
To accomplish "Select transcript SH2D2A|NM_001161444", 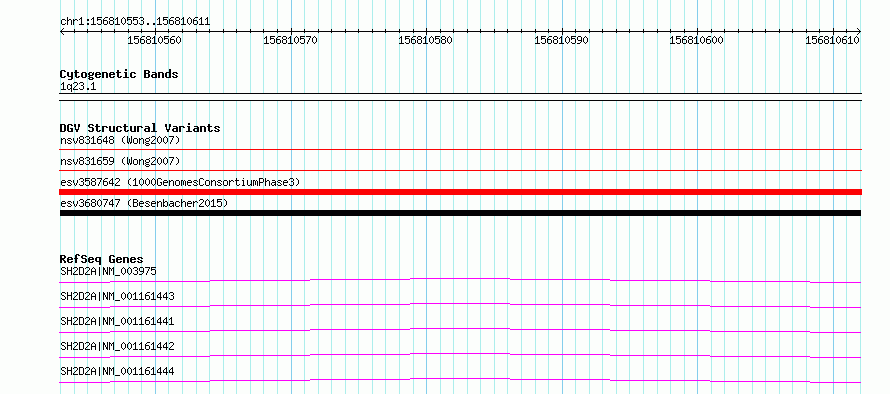I will pos(117,371).
